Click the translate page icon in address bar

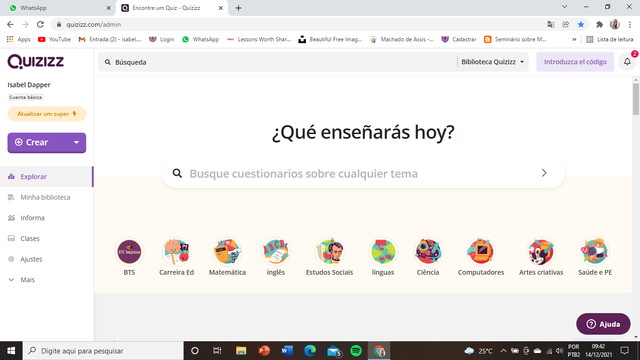tap(551, 24)
